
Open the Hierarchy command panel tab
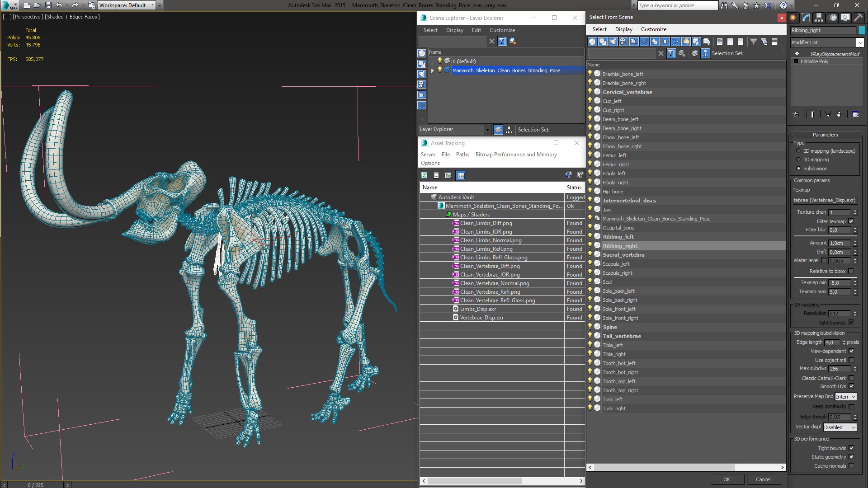click(x=819, y=18)
